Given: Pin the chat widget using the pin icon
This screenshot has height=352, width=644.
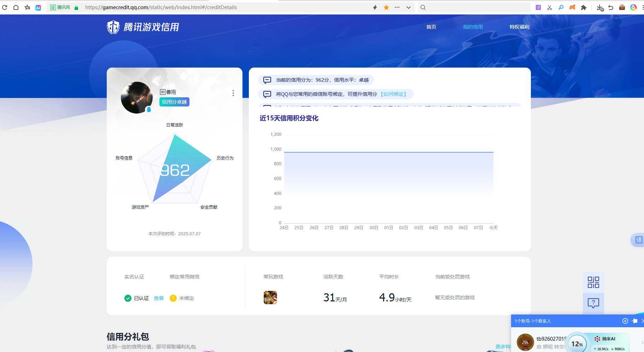Looking at the screenshot, I should click(635, 321).
